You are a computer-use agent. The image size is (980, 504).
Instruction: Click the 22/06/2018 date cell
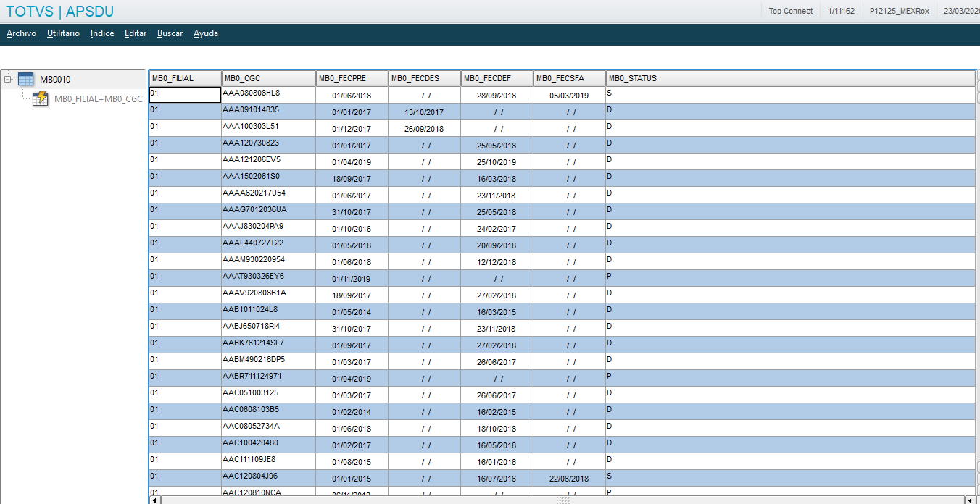(569, 479)
